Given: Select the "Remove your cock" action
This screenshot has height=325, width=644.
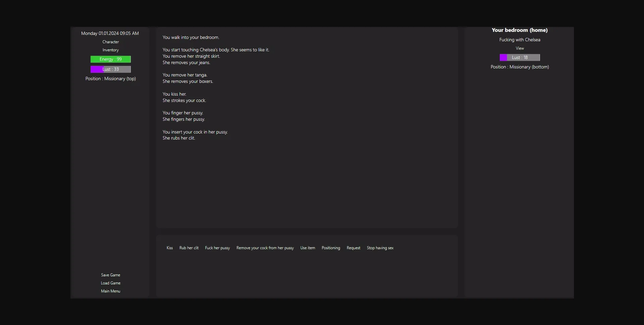Looking at the screenshot, I should [265, 248].
